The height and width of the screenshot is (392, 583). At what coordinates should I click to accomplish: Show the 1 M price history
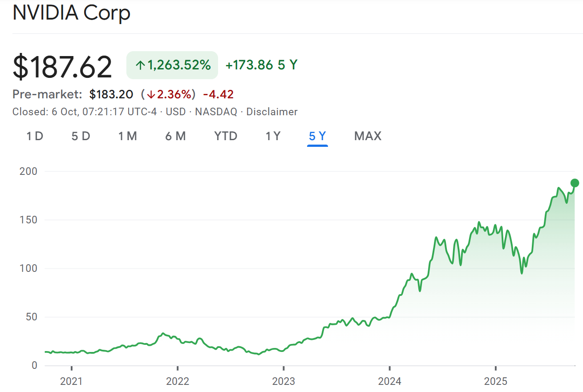[x=127, y=136]
